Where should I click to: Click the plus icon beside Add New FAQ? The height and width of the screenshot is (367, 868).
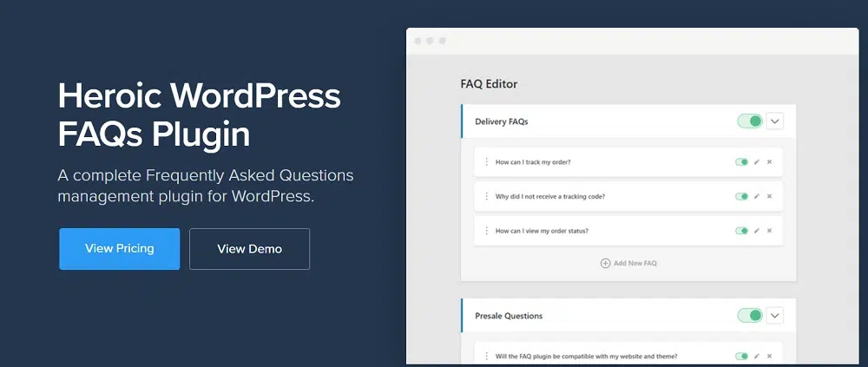[605, 263]
